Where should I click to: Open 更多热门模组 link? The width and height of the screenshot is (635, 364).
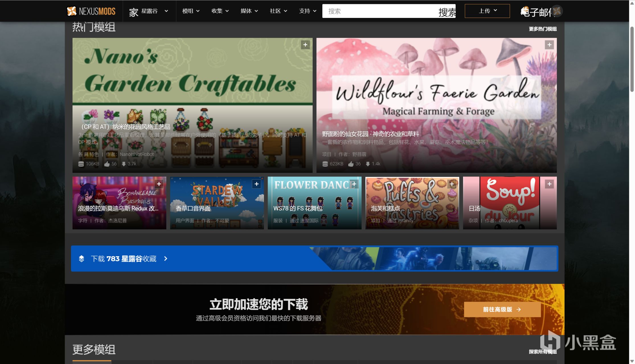[x=543, y=29]
